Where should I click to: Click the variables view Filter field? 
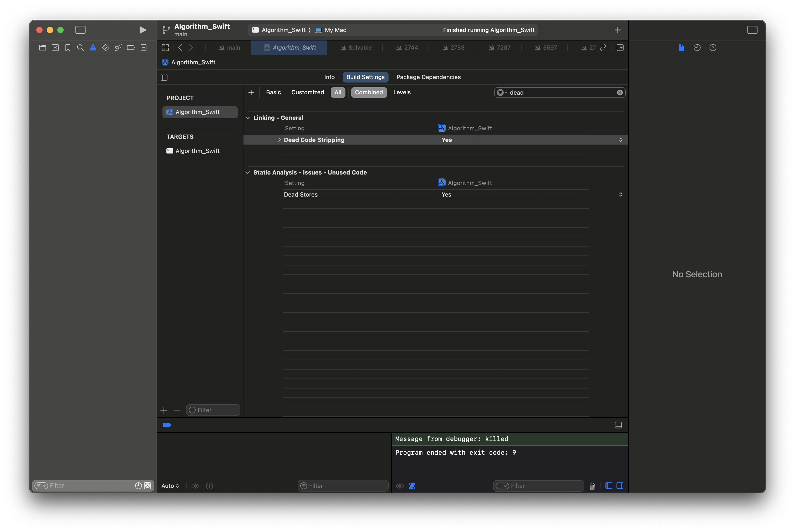pos(343,486)
